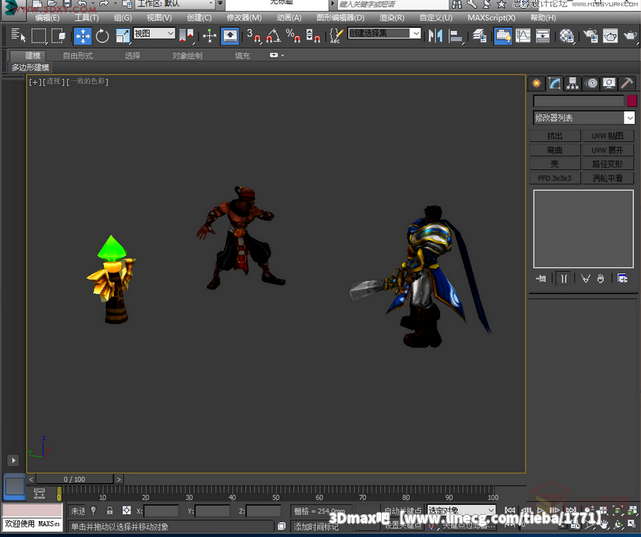The height and width of the screenshot is (537, 641).
Task: Select the Rotate tool
Action: [x=102, y=36]
